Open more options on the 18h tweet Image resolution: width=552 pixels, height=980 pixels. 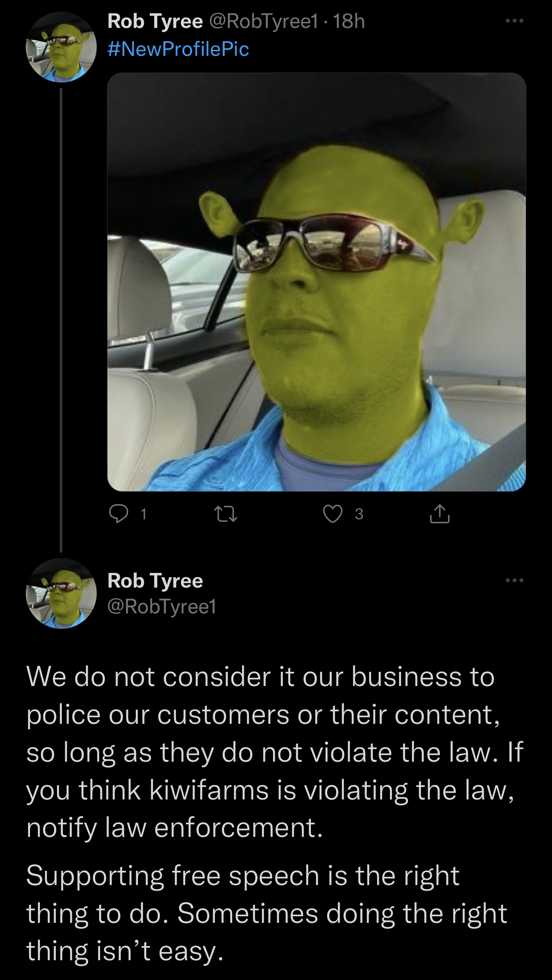pos(514,21)
